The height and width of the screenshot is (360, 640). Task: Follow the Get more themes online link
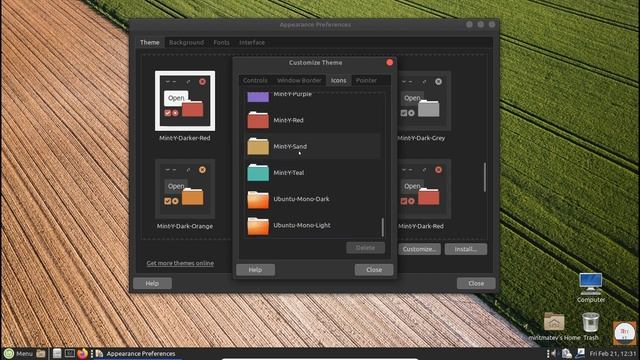[x=180, y=263]
